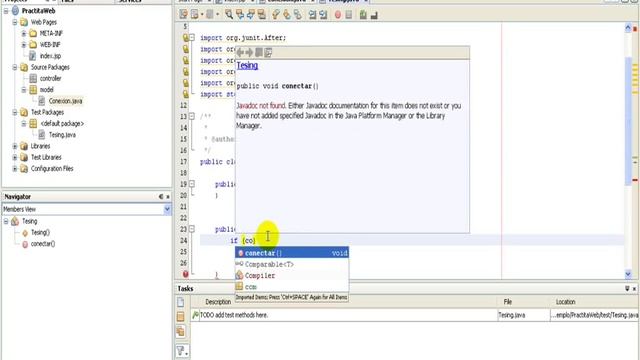Click the editor scrollbar down arrow
Viewport: 640px width, 360px height.
[628, 274]
